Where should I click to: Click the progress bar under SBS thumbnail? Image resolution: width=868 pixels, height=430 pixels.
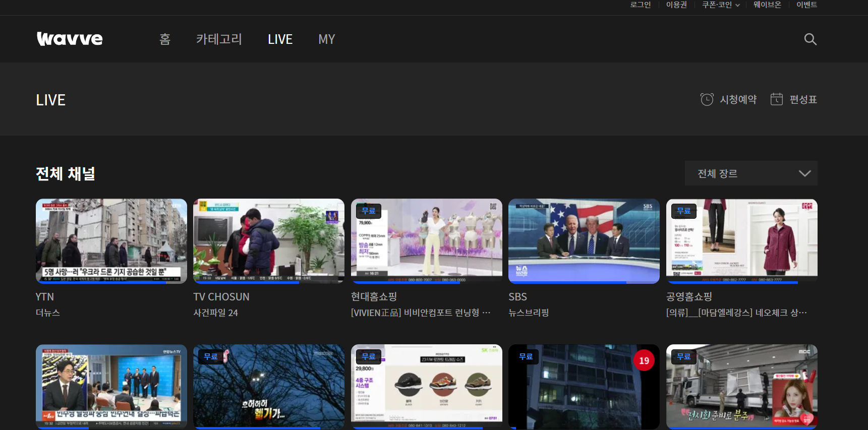click(584, 282)
